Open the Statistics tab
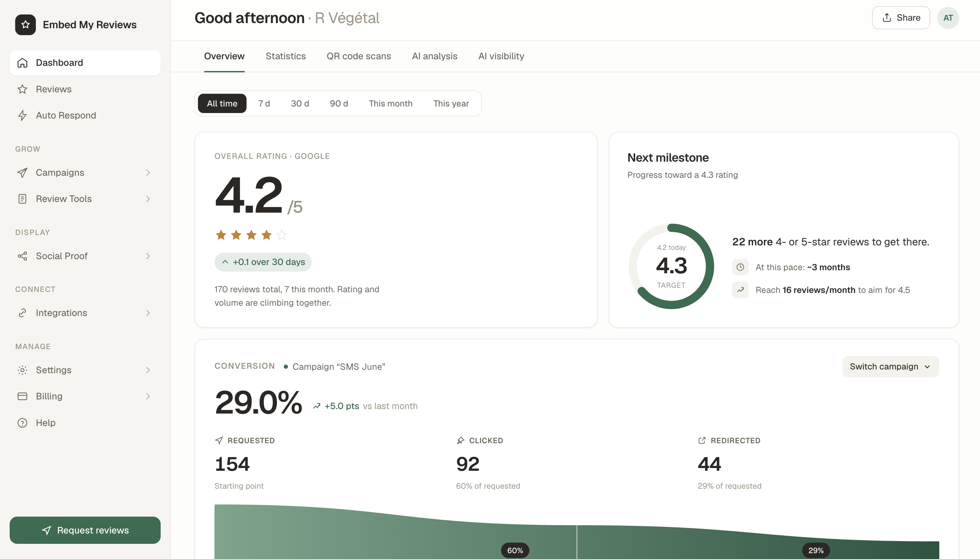This screenshot has height=559, width=980. tap(286, 56)
